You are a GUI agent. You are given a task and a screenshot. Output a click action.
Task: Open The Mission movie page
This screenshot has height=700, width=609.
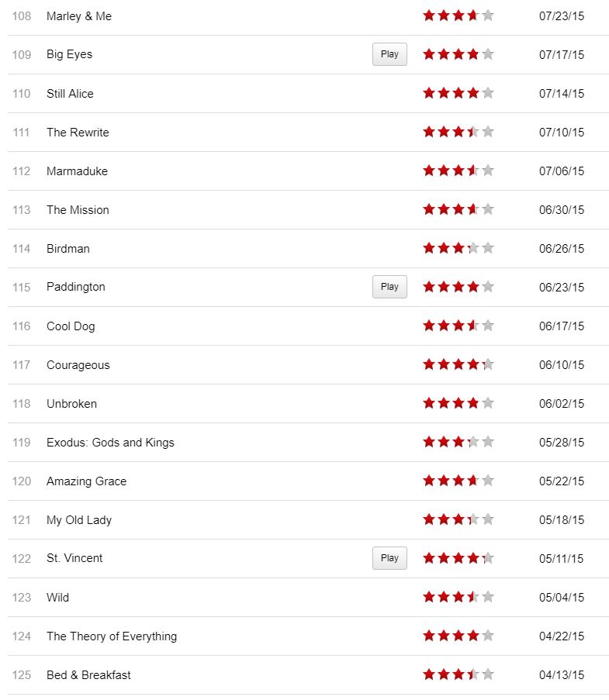click(78, 210)
